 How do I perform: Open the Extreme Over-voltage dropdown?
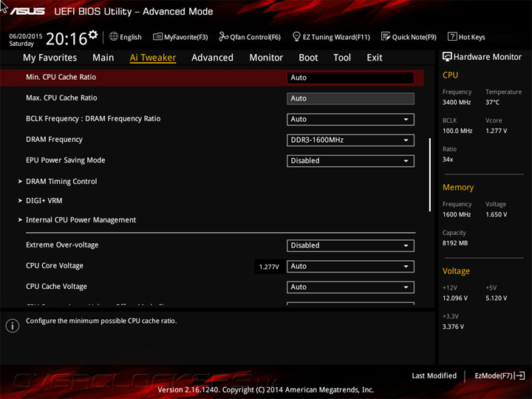(350, 245)
